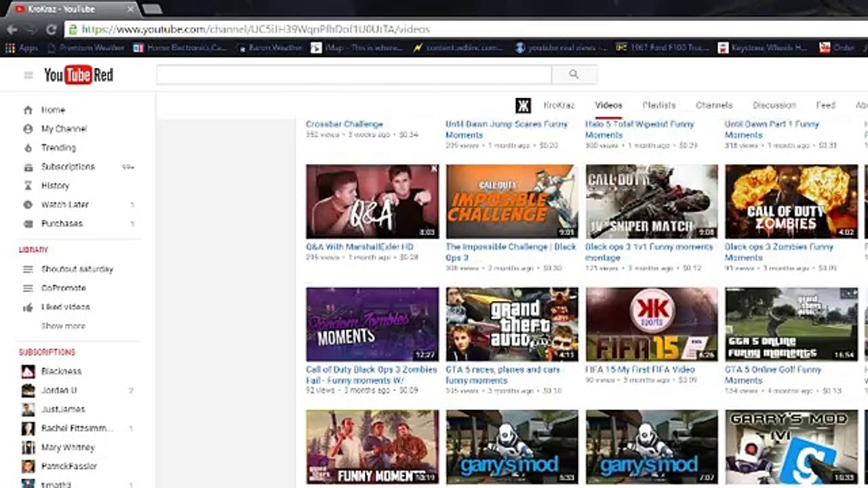Click the PatrickFassler channel avatar
Screen dimensions: 868x488
click(28, 466)
